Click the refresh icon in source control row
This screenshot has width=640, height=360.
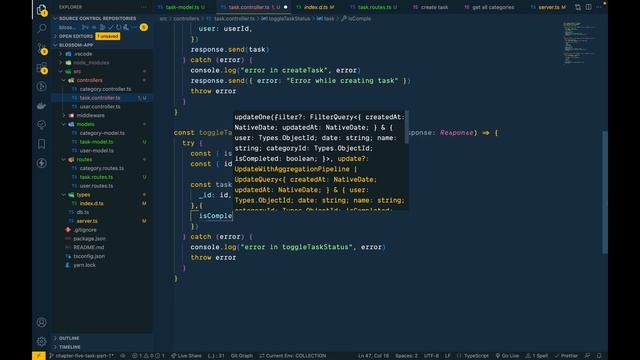coord(118,27)
